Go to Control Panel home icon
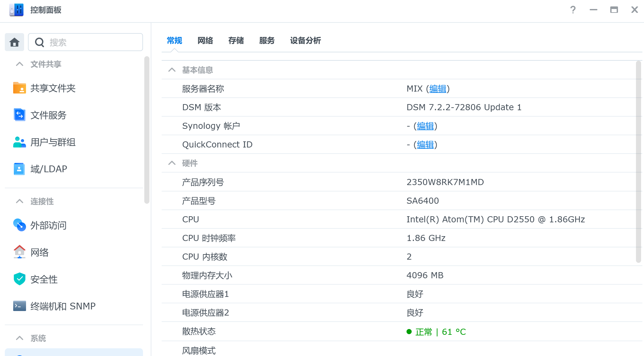 [14, 42]
